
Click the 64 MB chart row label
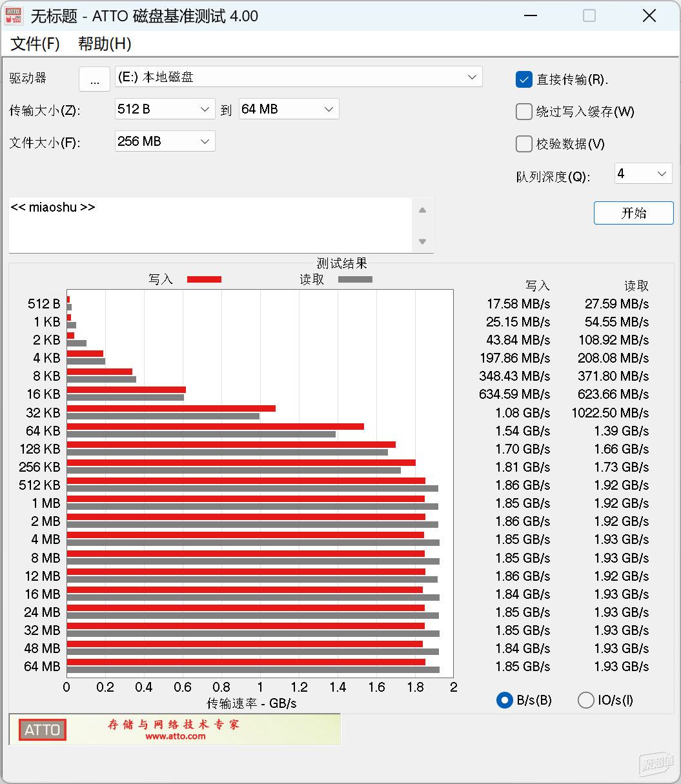43,666
